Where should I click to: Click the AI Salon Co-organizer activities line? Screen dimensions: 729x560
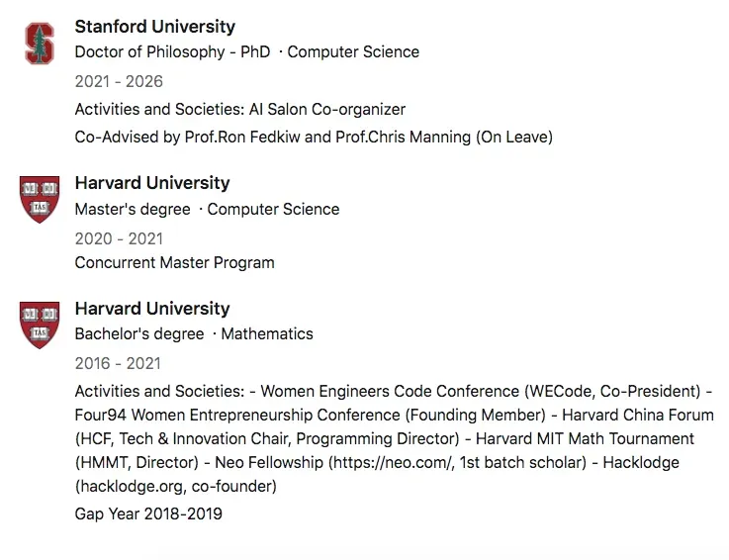[240, 110]
